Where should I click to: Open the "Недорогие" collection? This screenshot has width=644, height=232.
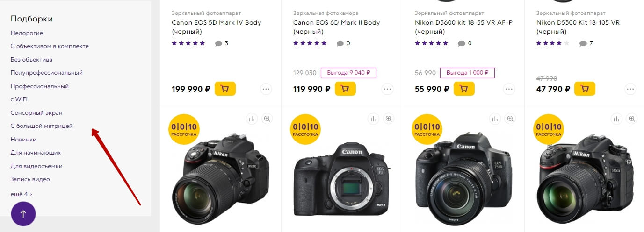pos(27,33)
